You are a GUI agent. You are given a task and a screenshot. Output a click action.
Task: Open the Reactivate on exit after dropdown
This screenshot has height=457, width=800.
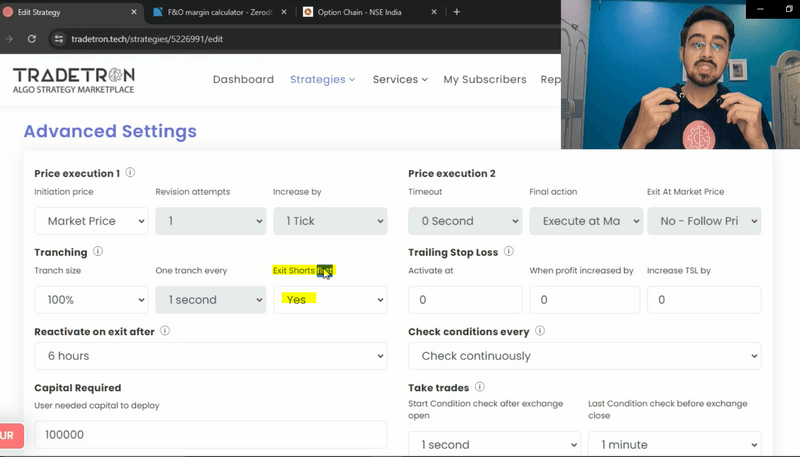[210, 356]
